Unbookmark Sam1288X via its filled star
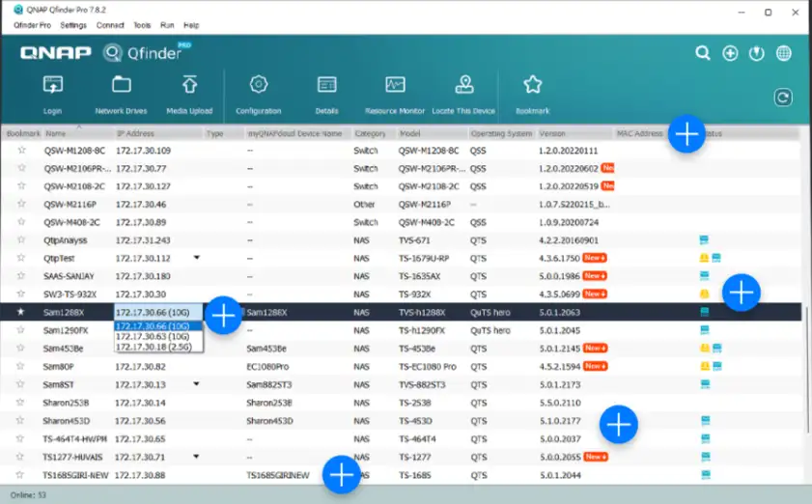Image resolution: width=812 pixels, height=504 pixels. tap(20, 312)
